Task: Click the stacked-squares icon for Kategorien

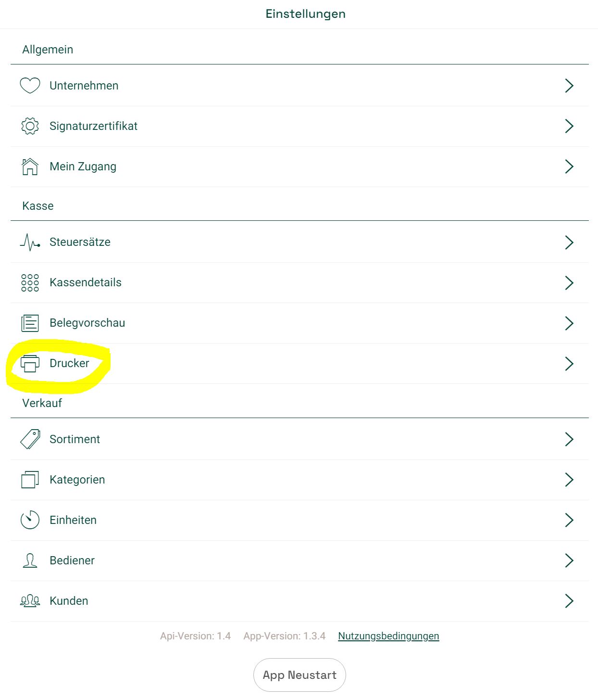Action: [x=30, y=480]
